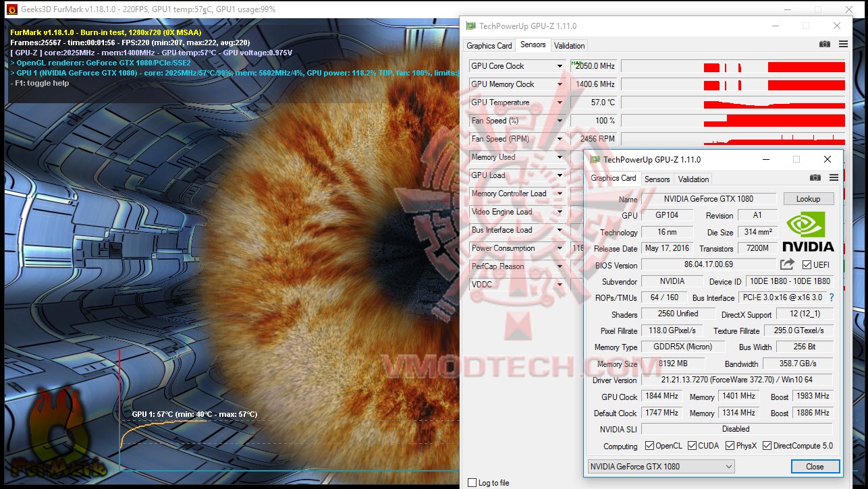Open the Memory Controller Load sensor dropdown
This screenshot has width=868, height=489.
point(560,194)
